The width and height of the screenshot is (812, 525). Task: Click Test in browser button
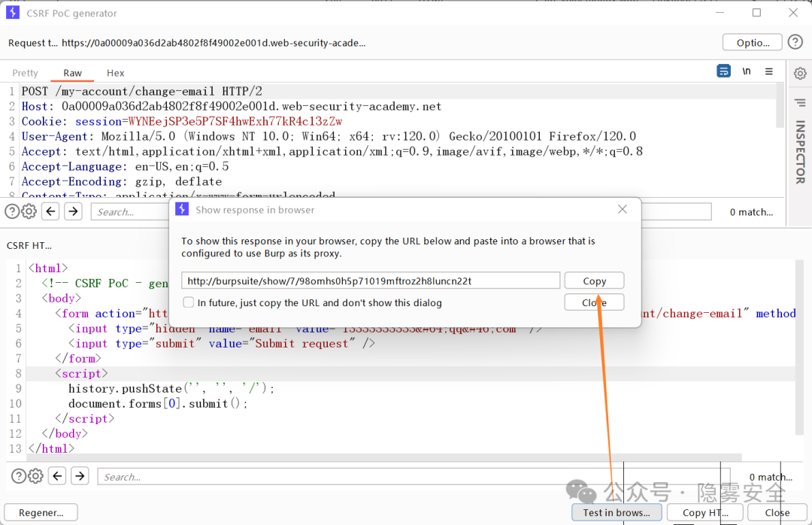click(x=617, y=512)
